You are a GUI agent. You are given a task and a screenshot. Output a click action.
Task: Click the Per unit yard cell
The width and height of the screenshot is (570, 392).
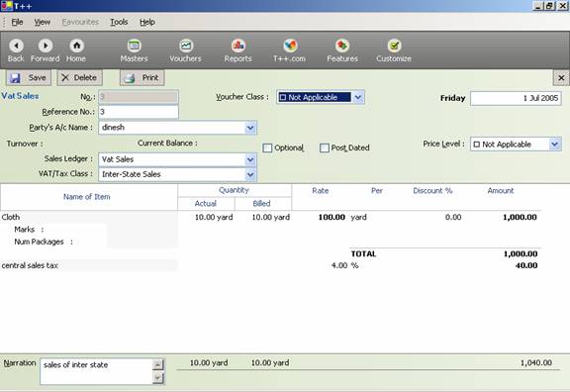359,217
